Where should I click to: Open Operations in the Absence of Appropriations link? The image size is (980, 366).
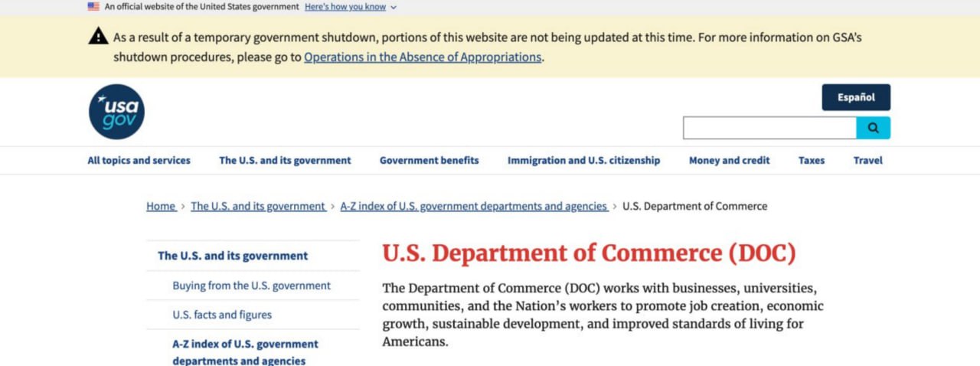pyautogui.click(x=423, y=57)
